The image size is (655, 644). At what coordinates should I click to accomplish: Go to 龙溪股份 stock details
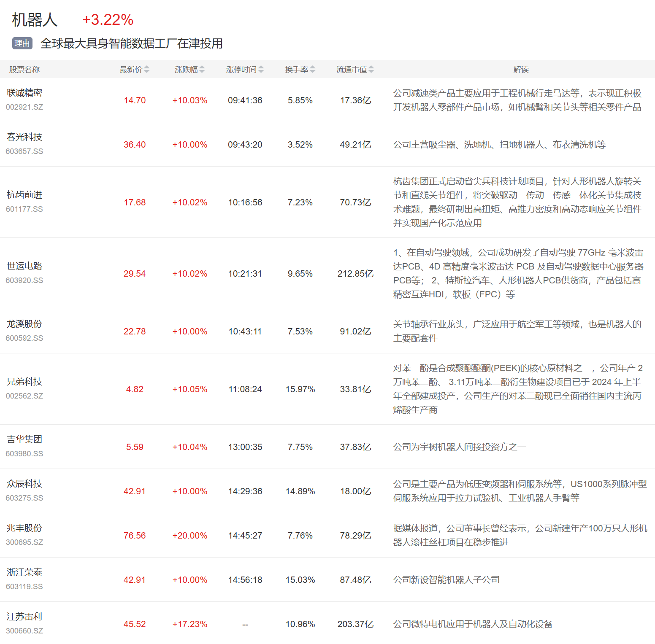(24, 324)
